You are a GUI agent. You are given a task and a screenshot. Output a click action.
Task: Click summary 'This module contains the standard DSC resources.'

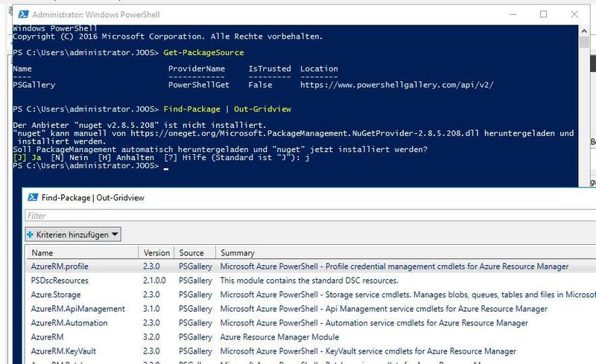click(x=309, y=281)
